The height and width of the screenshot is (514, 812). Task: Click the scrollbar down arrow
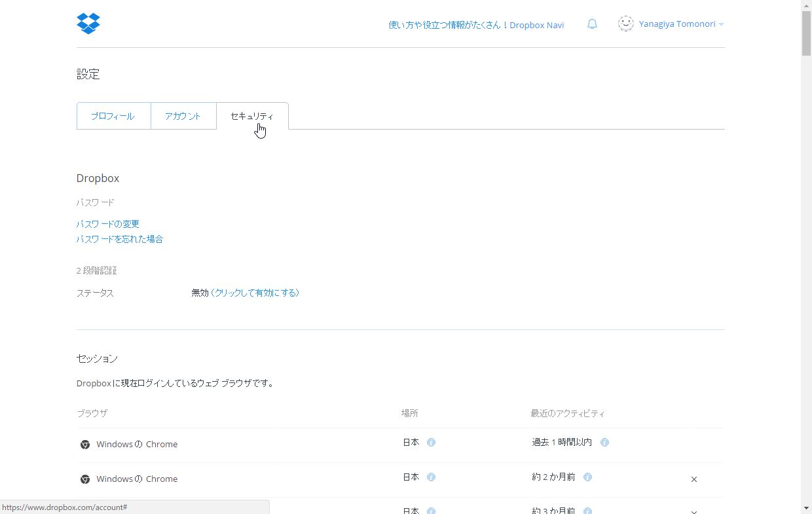[806, 508]
